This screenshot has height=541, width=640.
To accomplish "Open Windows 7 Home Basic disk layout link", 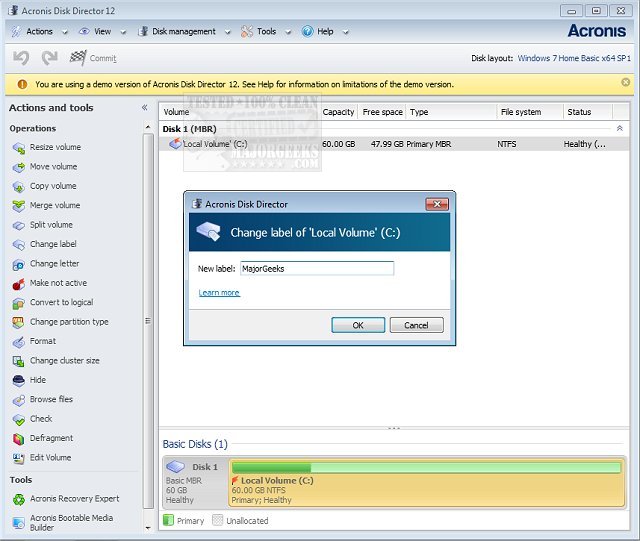I will (574, 58).
